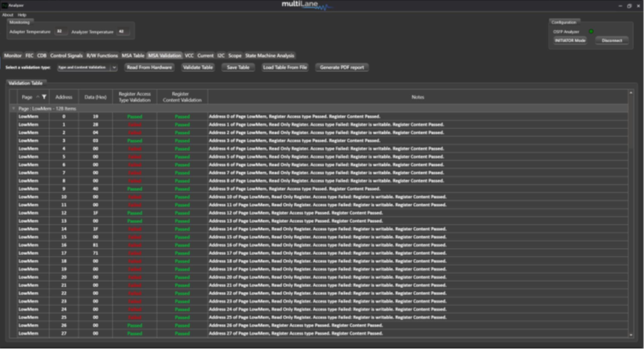The image size is (644, 349).
Task: Disconnect from the OSFP Analyzer
Action: click(611, 40)
